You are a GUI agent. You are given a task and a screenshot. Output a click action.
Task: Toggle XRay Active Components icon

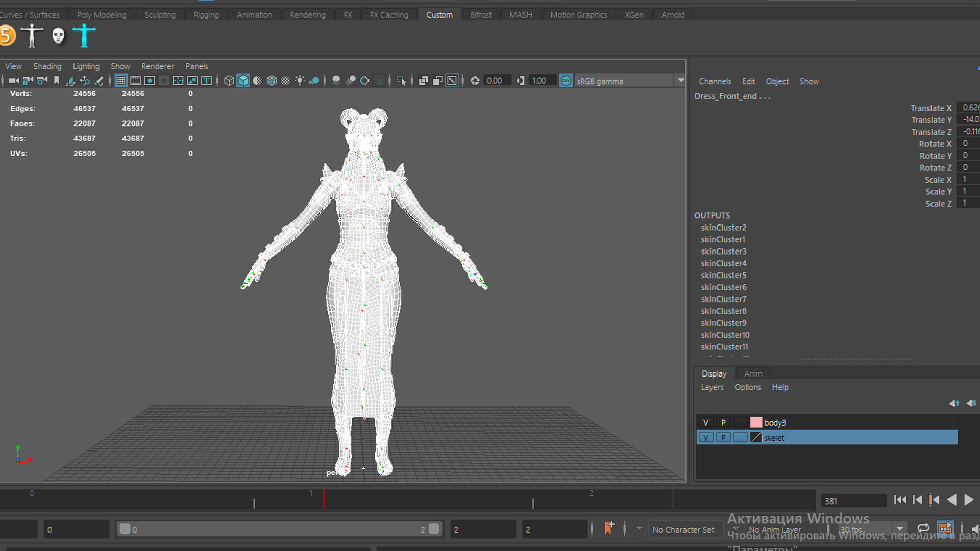437,81
